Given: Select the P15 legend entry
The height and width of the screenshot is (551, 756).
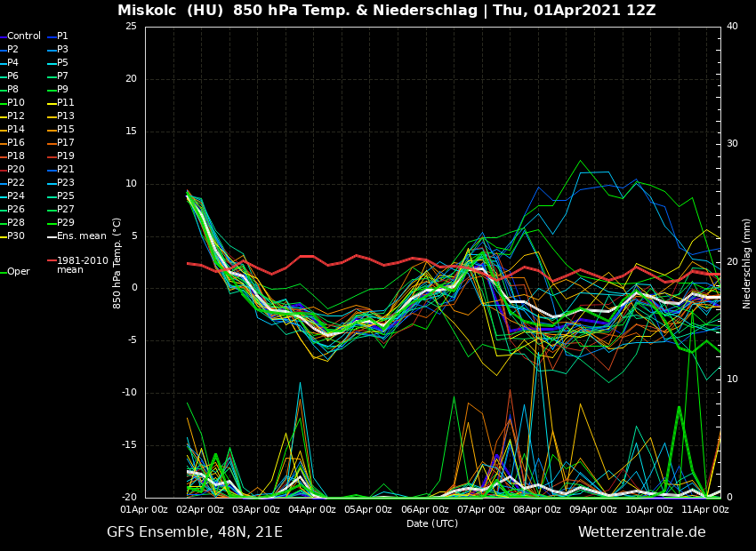Looking at the screenshot, I should [66, 130].
